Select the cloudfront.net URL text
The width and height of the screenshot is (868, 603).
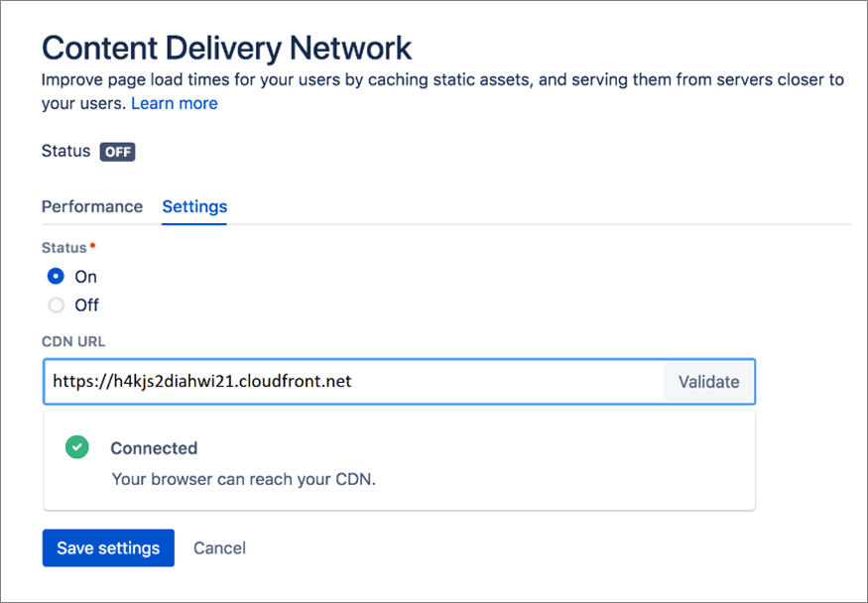[x=201, y=381]
